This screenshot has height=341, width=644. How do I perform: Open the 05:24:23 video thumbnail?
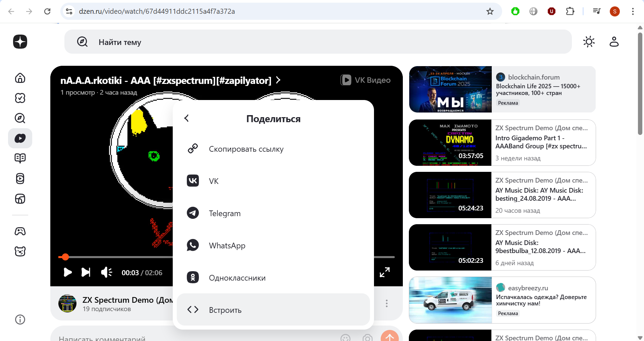pos(450,195)
